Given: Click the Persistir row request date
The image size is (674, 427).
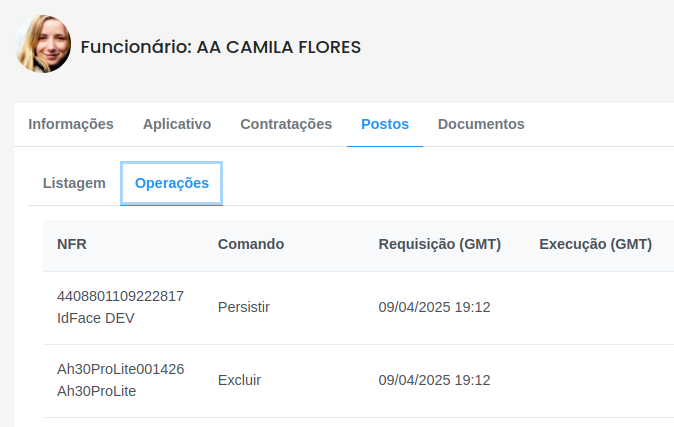Looking at the screenshot, I should click(x=435, y=307).
